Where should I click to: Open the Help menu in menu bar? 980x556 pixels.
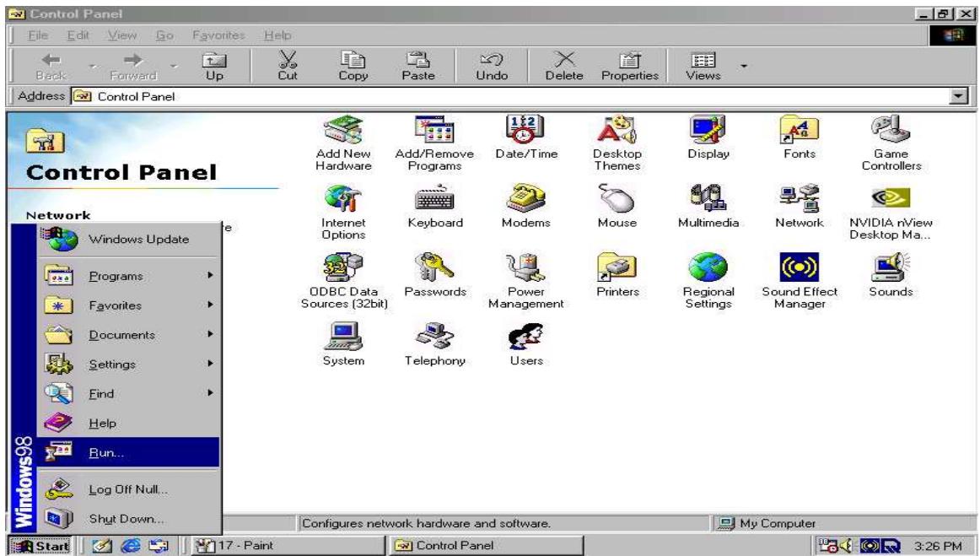point(277,35)
